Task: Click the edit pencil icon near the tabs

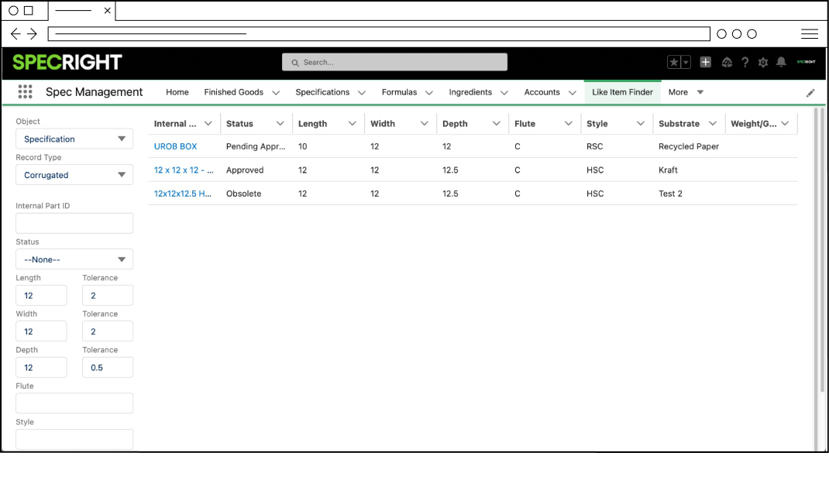Action: click(810, 92)
